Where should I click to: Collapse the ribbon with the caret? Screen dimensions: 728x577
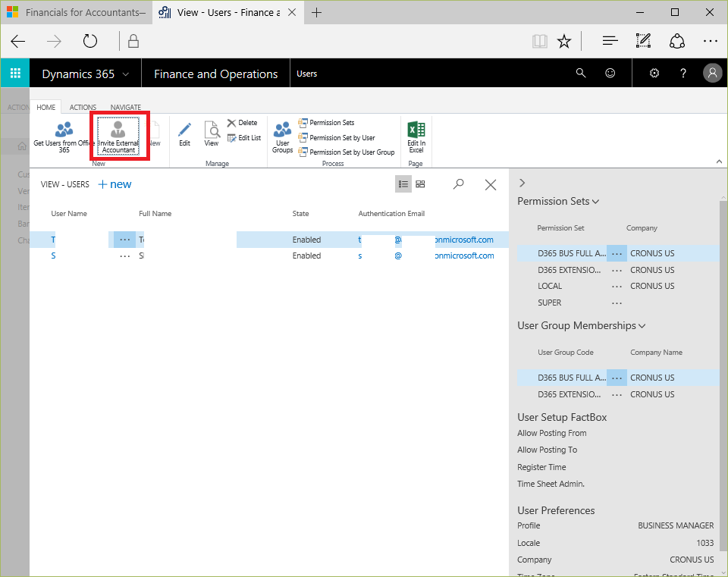point(719,161)
